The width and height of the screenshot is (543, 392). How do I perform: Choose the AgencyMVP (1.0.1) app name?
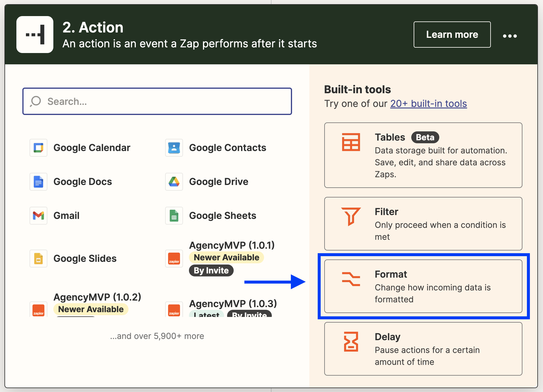[232, 245]
